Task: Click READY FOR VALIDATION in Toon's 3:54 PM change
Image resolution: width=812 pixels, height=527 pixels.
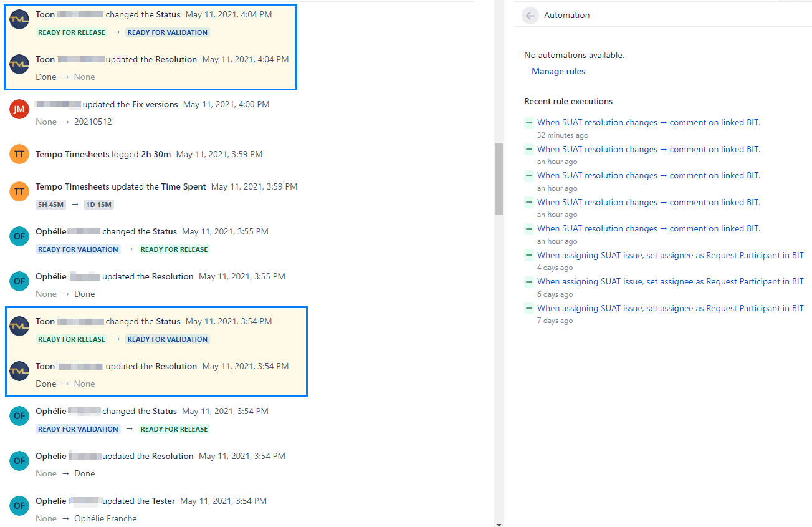Action: coord(168,339)
